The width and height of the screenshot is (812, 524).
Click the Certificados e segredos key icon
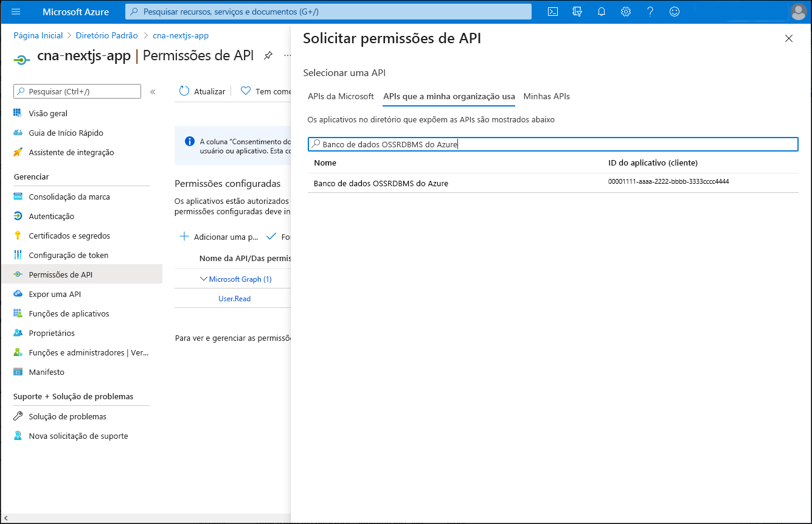click(18, 236)
